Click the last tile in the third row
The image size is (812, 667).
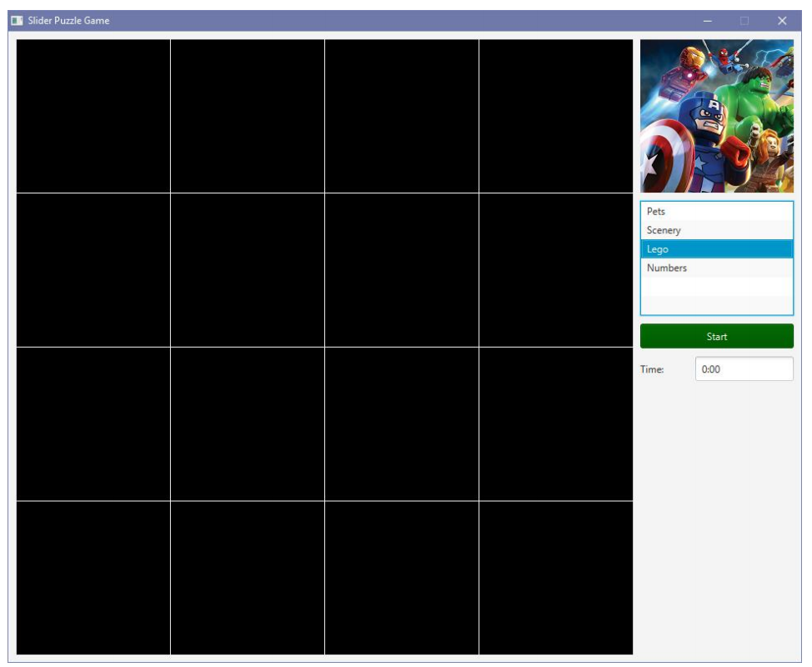554,425
